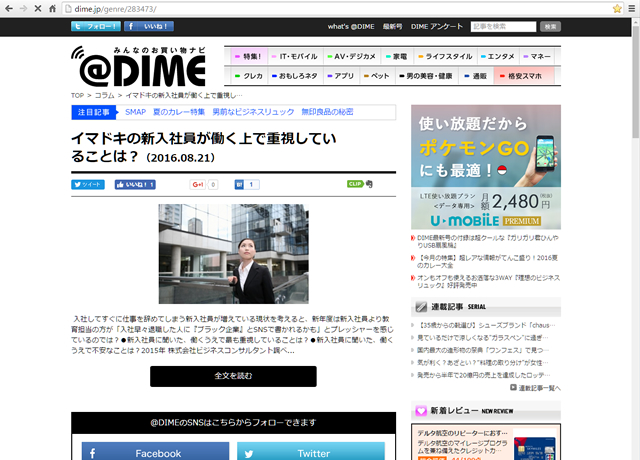This screenshot has height=460, width=640.
Task: Share the article with the Tweet button
Action: pos(88,185)
